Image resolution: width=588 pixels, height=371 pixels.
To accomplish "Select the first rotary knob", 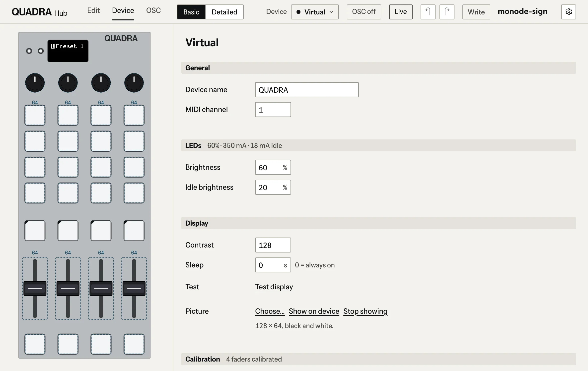I will 35,83.
